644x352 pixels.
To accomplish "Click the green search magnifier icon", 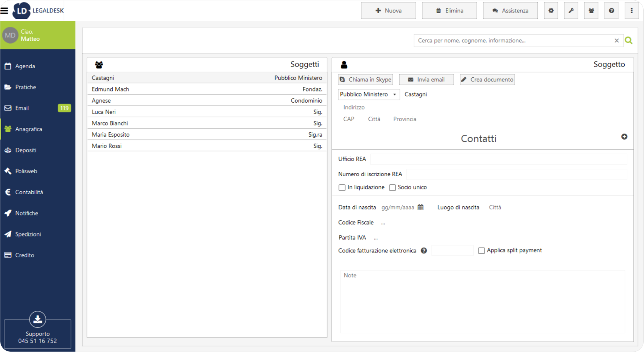I will point(629,40).
